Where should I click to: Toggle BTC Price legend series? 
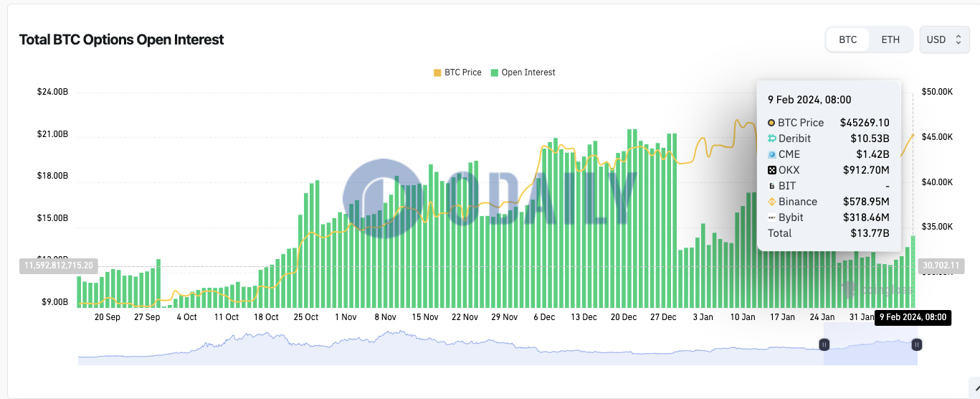[x=457, y=72]
